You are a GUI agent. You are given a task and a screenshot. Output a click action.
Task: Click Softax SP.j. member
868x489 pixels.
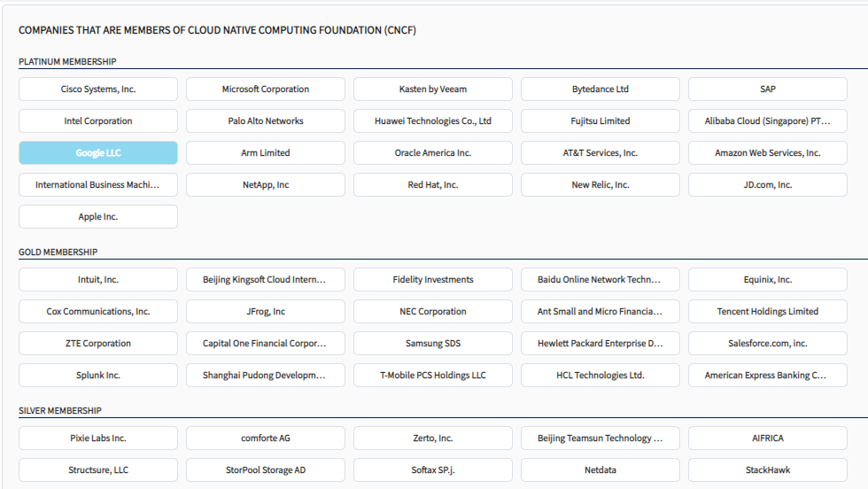tap(433, 470)
